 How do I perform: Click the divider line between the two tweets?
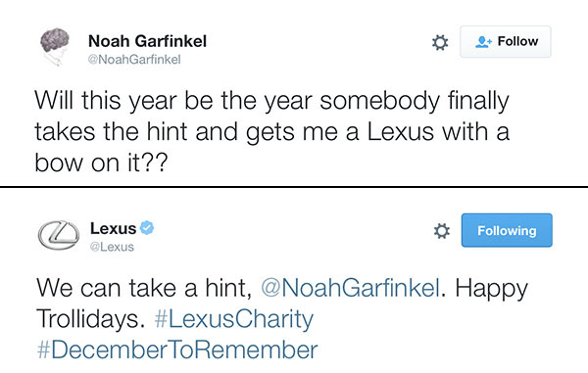(294, 186)
